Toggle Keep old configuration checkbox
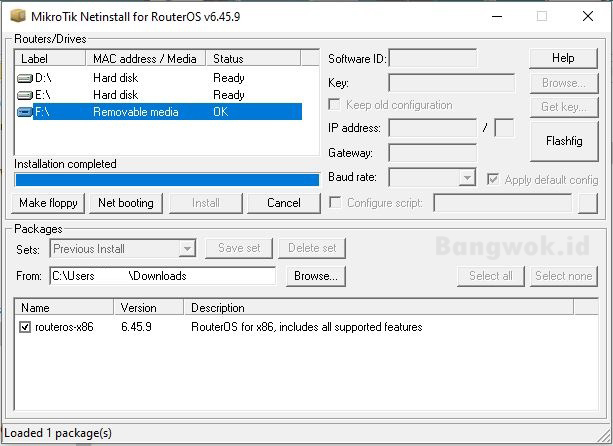Viewport: 613px width, 446px height. point(334,104)
